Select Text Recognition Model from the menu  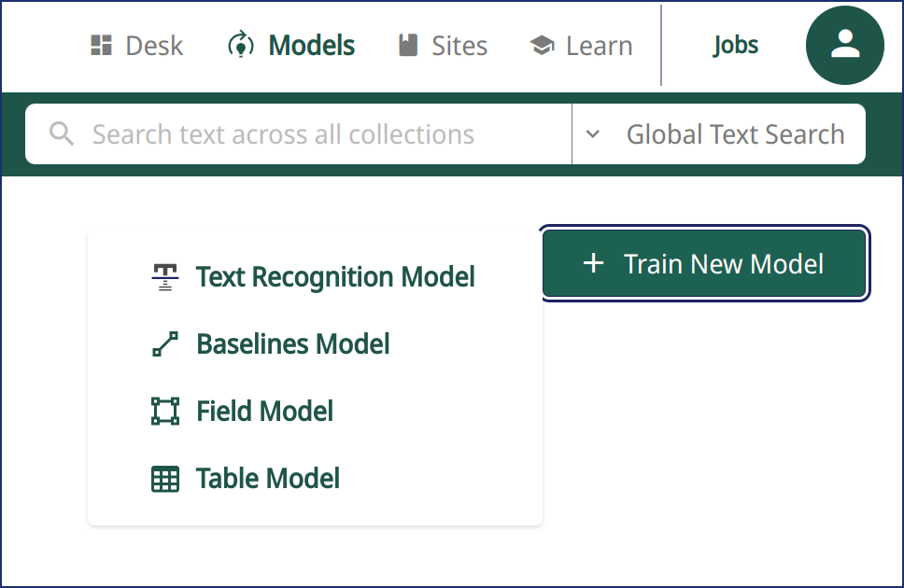click(334, 276)
